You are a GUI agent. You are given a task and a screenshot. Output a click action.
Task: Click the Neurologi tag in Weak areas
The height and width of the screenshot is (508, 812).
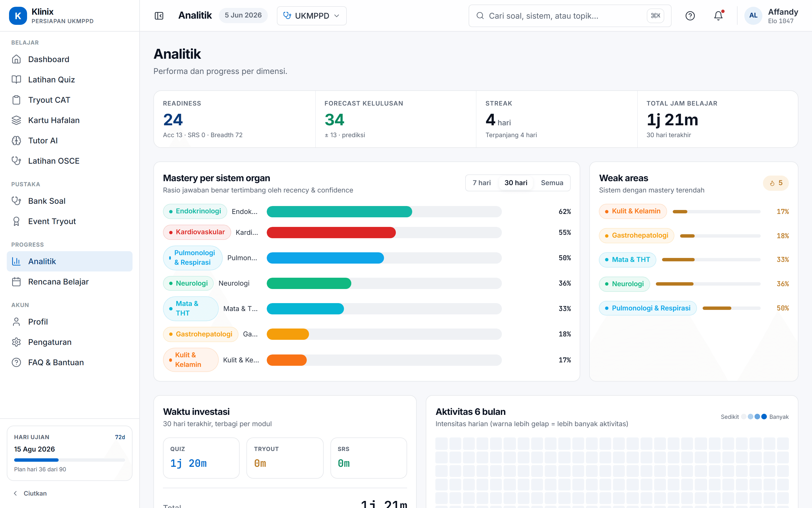click(624, 284)
